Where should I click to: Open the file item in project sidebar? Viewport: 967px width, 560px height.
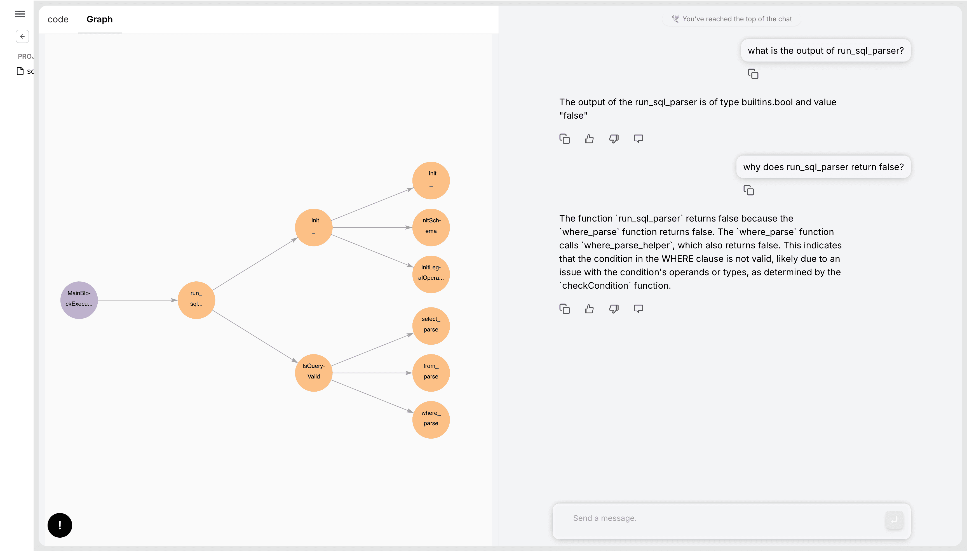(25, 71)
